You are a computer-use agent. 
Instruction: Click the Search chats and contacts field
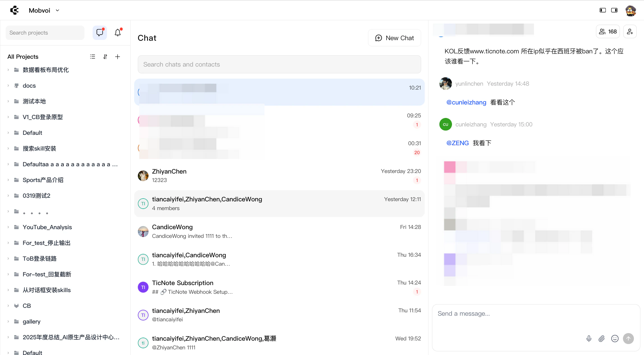pos(279,64)
